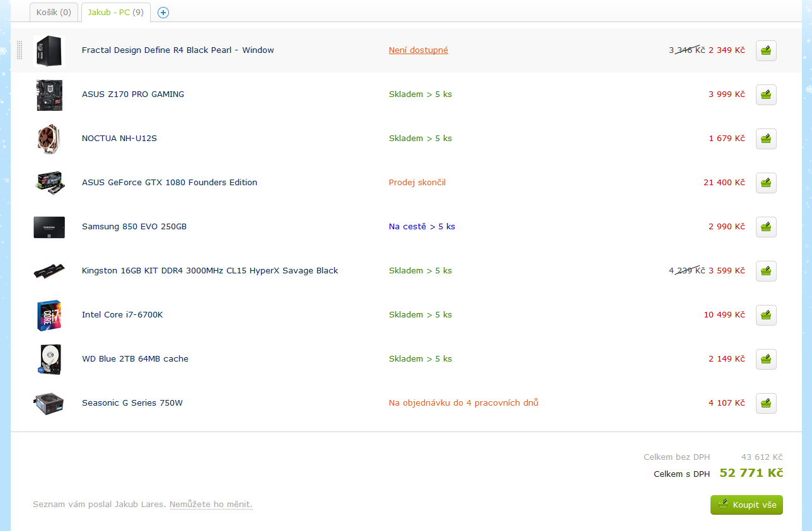This screenshot has height=531, width=812.
Task: Click the Celkem bez DPH label
Action: [676, 457]
